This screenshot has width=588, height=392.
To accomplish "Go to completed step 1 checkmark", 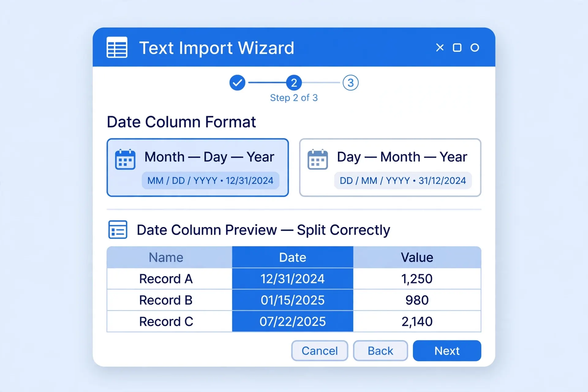I will tap(237, 83).
